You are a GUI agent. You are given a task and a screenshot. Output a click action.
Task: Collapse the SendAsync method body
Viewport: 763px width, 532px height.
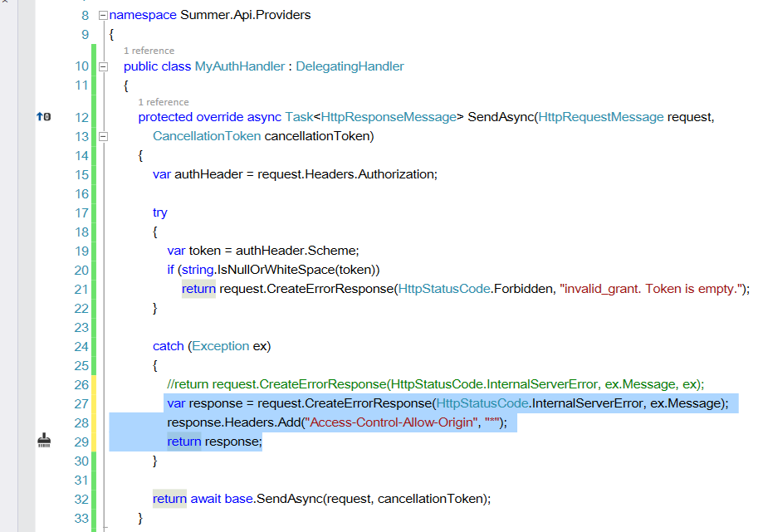coord(103,137)
